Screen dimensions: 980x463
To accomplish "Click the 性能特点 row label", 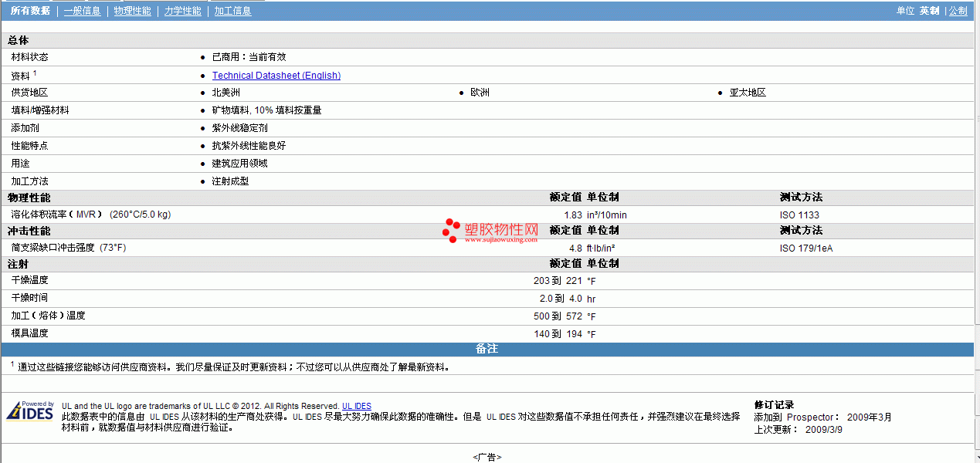I will click(x=29, y=146).
